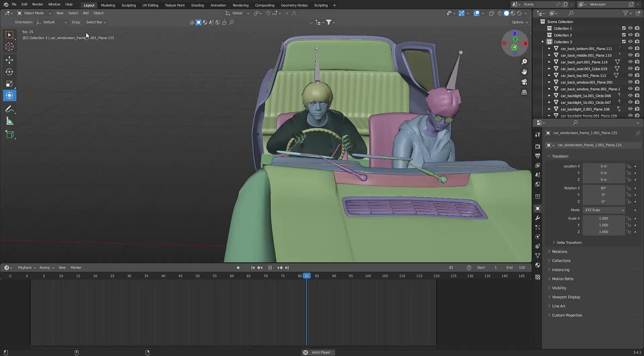Open the Texture properties tab
Image resolution: width=644 pixels, height=356 pixels.
[x=538, y=277]
